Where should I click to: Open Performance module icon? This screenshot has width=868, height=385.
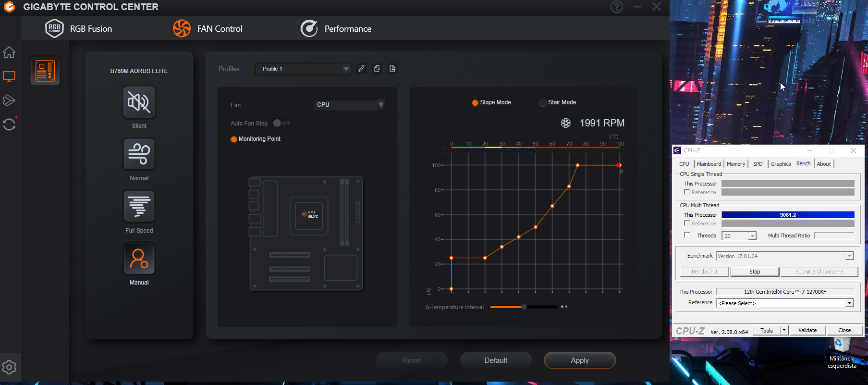[309, 28]
